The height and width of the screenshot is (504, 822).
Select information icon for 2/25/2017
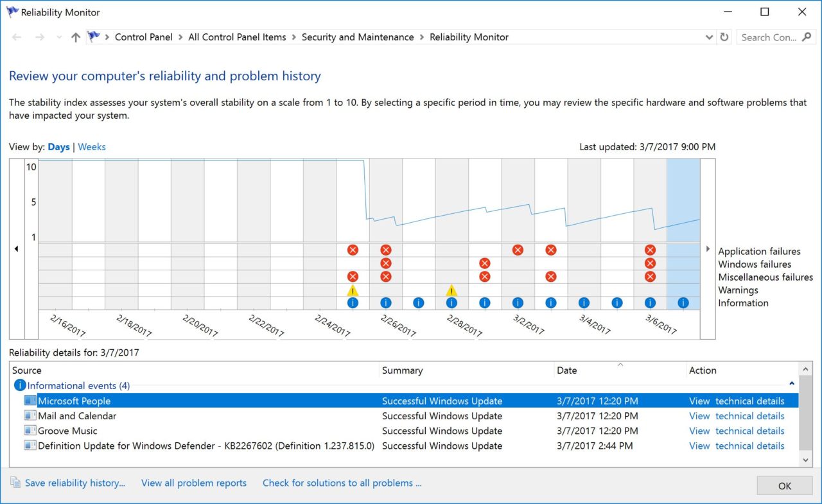point(353,303)
